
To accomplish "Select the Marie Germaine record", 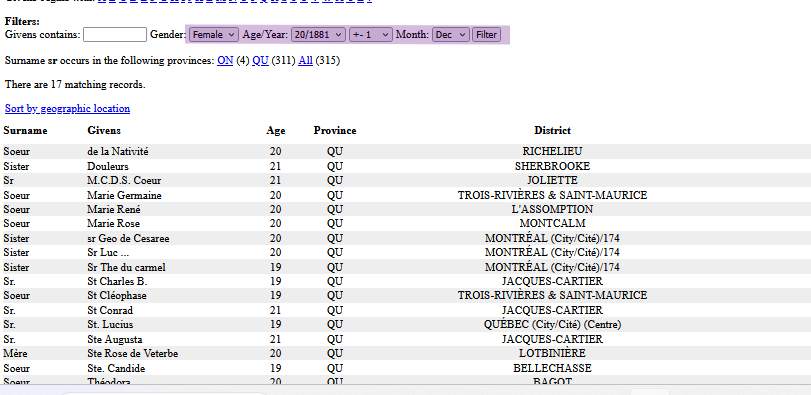I will tap(406, 195).
